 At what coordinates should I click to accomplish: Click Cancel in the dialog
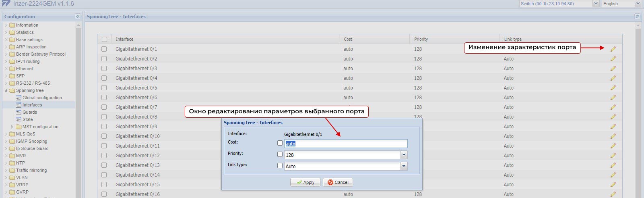pyautogui.click(x=338, y=182)
